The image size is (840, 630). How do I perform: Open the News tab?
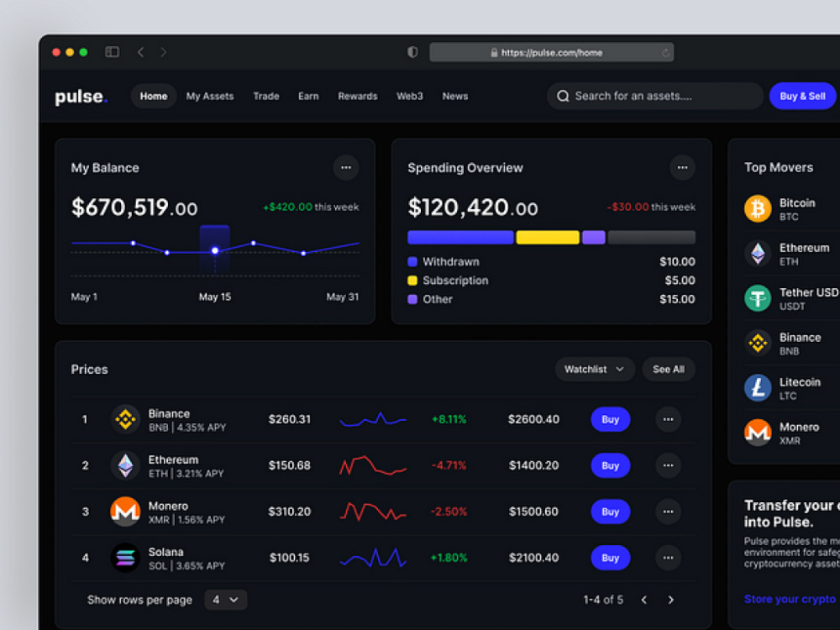(455, 97)
